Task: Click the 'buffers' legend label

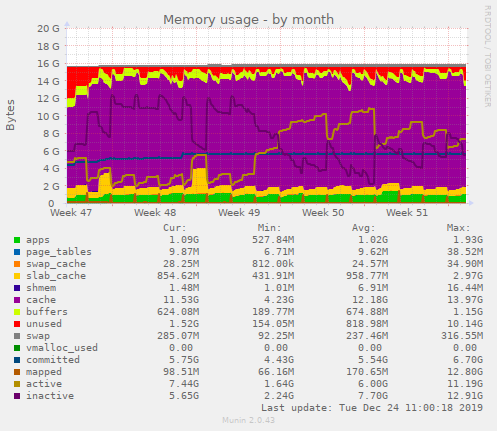Action: click(x=47, y=312)
